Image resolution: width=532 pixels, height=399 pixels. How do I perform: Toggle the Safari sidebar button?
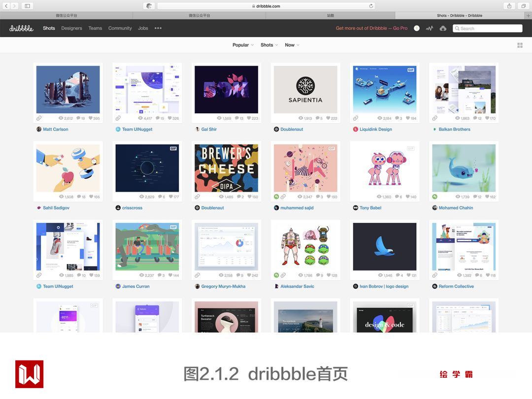pyautogui.click(x=28, y=6)
